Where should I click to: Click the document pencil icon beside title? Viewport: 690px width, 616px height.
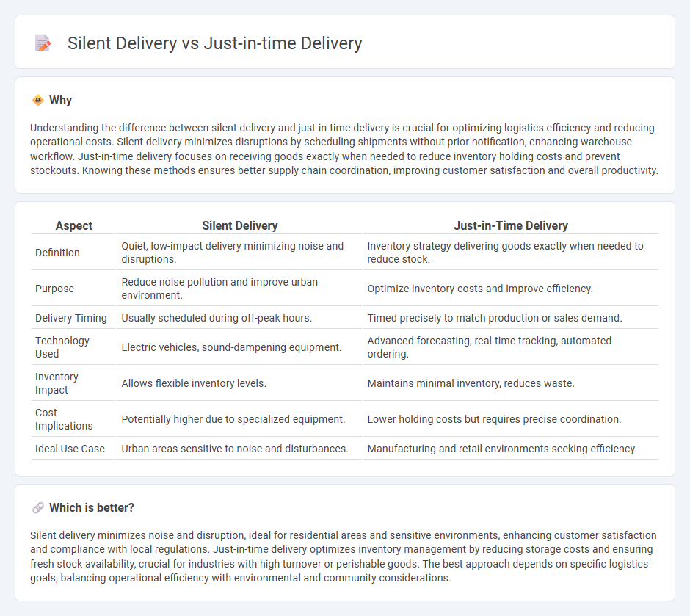pyautogui.click(x=43, y=43)
